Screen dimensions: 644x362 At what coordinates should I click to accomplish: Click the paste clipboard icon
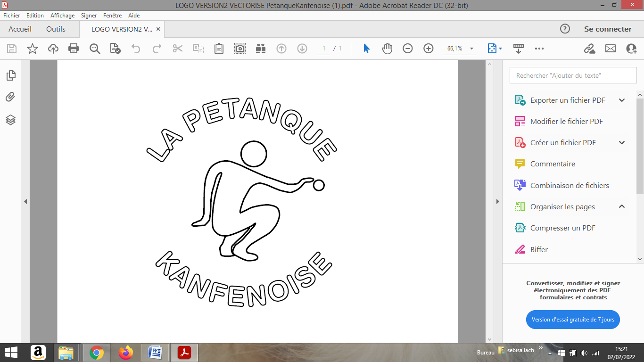[219, 49]
